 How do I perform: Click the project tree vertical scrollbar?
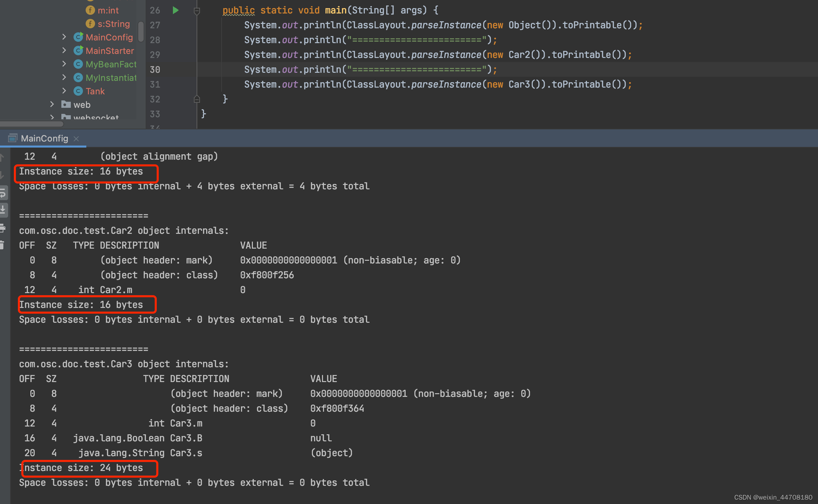[x=141, y=31]
